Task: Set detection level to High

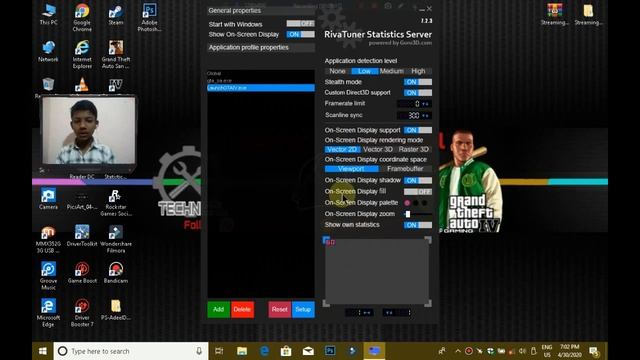Action: 418,71
